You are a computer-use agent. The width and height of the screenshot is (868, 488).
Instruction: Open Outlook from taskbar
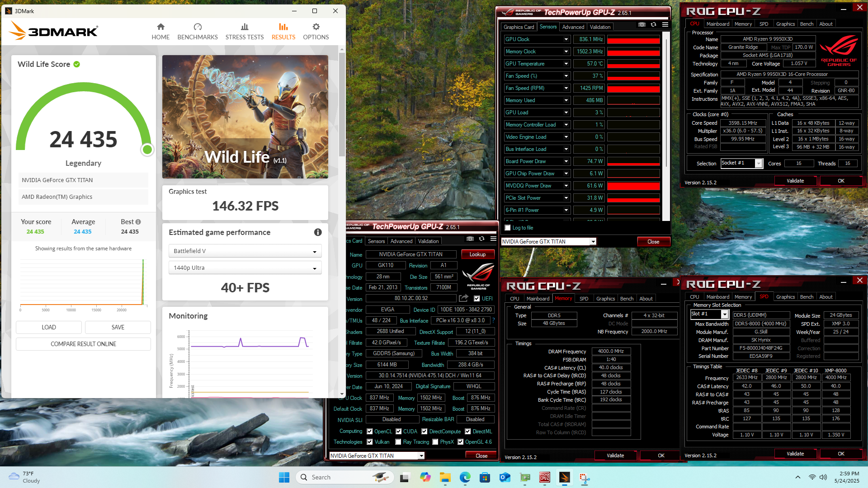point(505,477)
